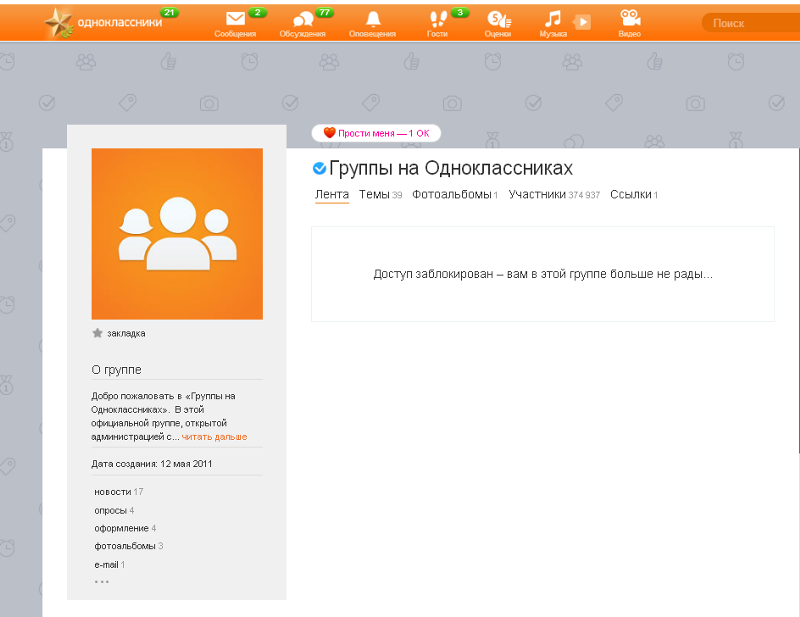This screenshot has height=617, width=800.
Task: Open the Прости меня — 1 ОК offer
Action: coord(376,133)
